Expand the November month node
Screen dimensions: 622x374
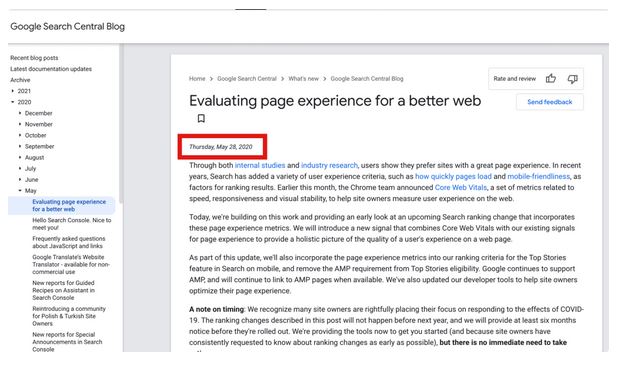pos(20,125)
